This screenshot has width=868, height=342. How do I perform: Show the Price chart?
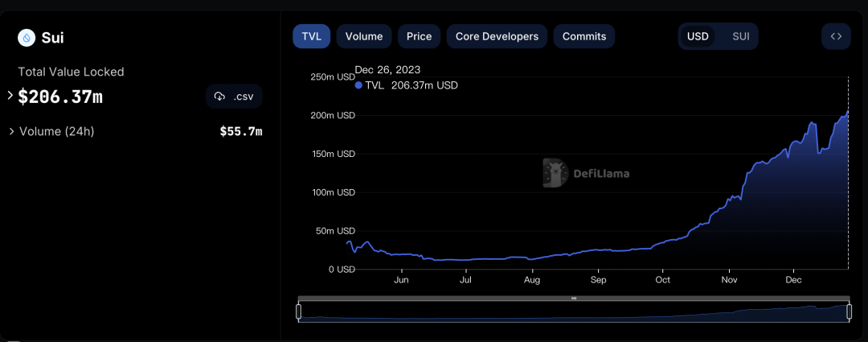pyautogui.click(x=419, y=36)
